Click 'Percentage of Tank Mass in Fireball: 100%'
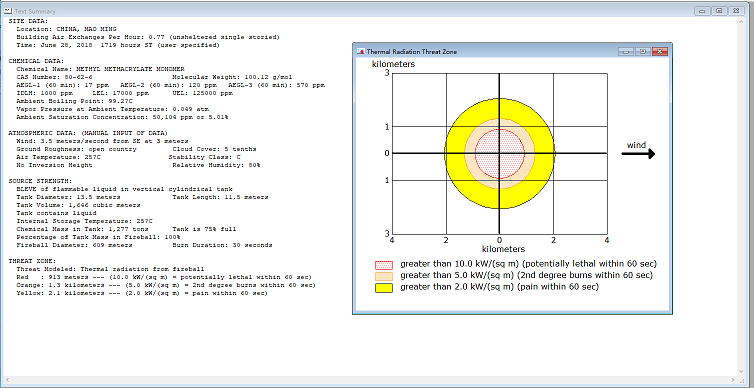The width and height of the screenshot is (754, 388). point(98,237)
